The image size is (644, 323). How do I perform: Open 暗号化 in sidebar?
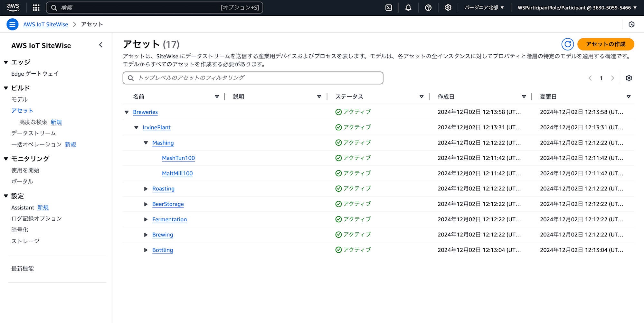click(20, 230)
